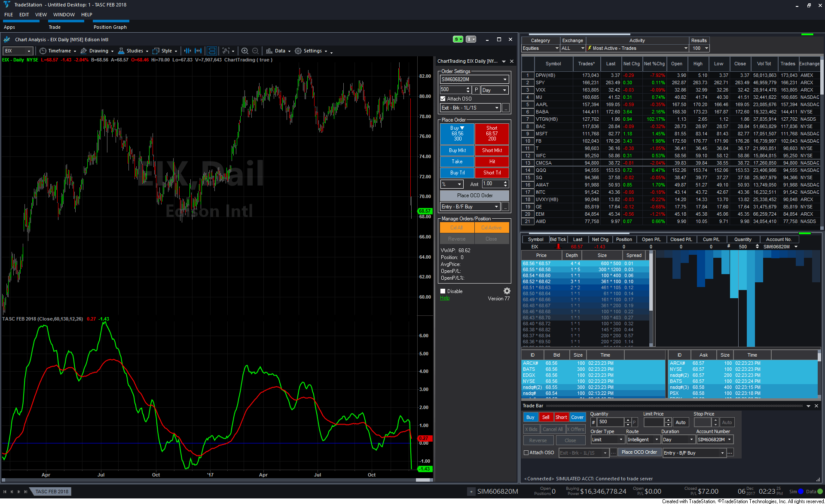
Task: Click the plus icon beside account SIM606820M
Action: click(x=471, y=492)
